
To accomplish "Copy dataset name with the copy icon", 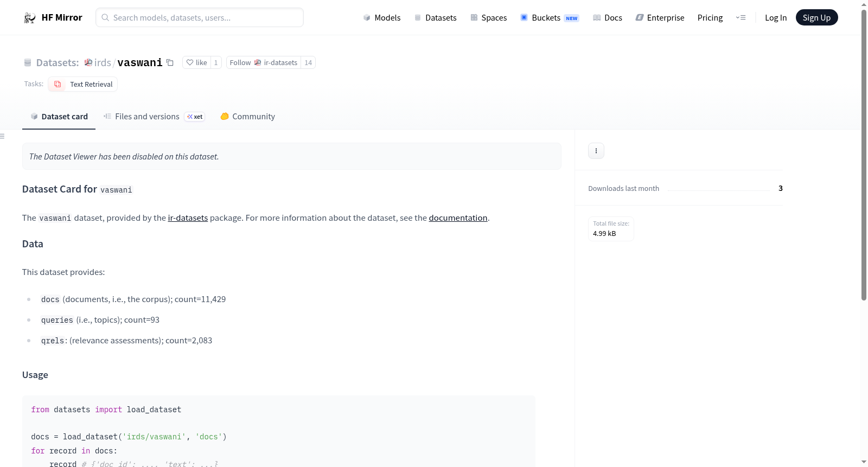I will pos(170,62).
